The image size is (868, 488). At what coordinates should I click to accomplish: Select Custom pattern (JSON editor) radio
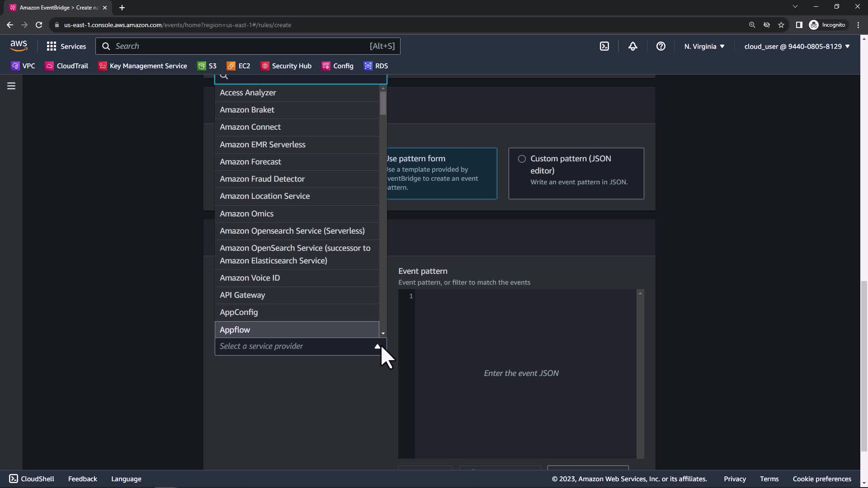pos(522,159)
